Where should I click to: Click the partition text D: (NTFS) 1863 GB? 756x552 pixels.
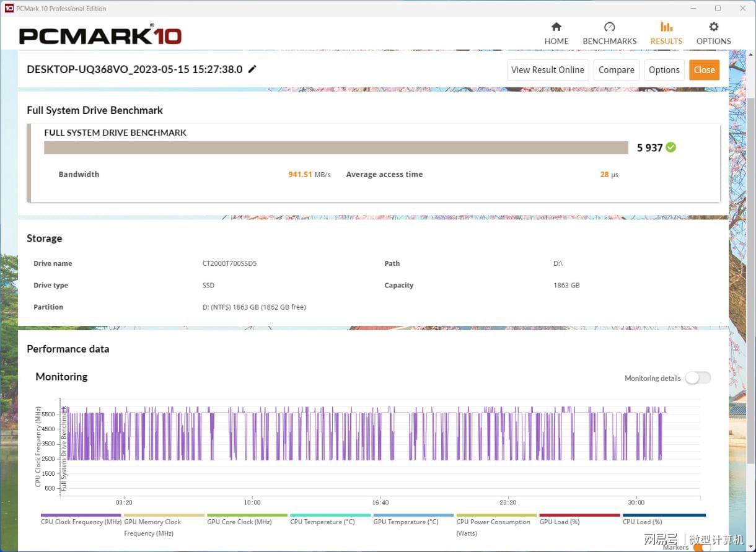click(x=254, y=307)
